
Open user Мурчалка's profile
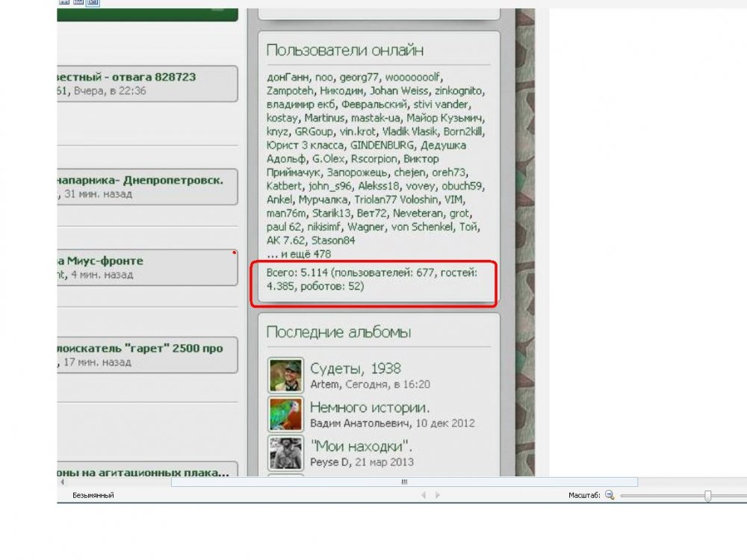(323, 199)
